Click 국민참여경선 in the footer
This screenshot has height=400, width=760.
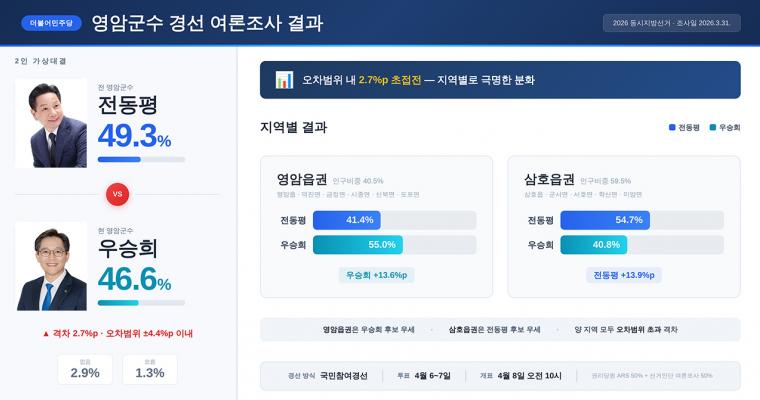344,376
